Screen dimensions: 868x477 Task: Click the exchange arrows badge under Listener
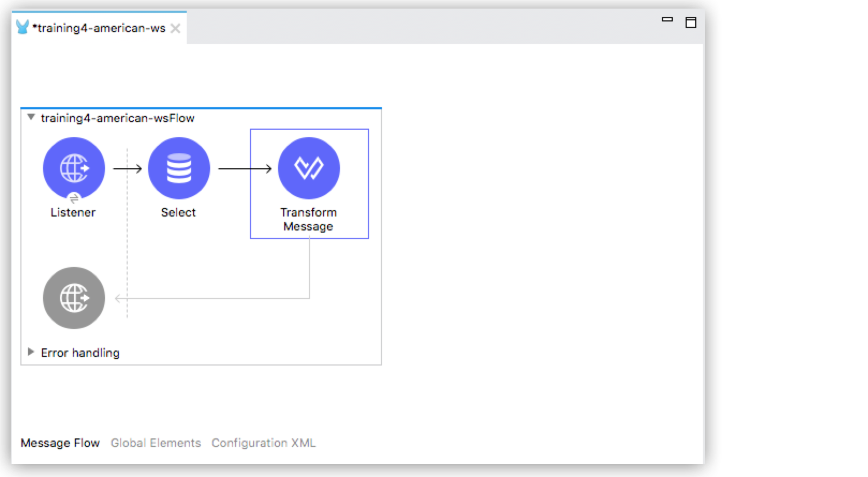(74, 199)
